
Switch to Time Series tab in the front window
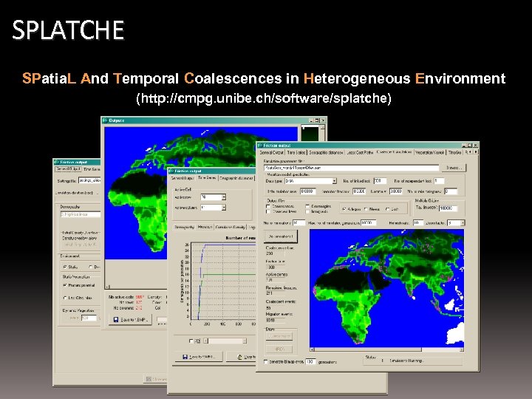pos(296,153)
